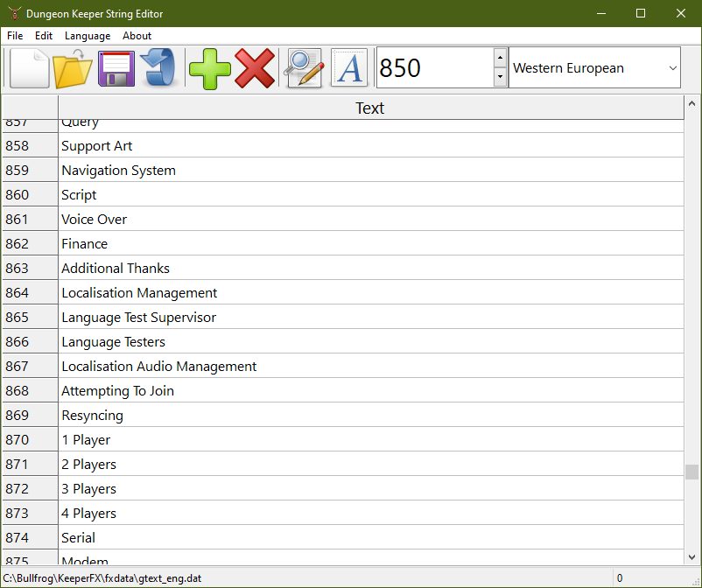Select the Voice Over cell
This screenshot has width=702, height=588.
[371, 220]
